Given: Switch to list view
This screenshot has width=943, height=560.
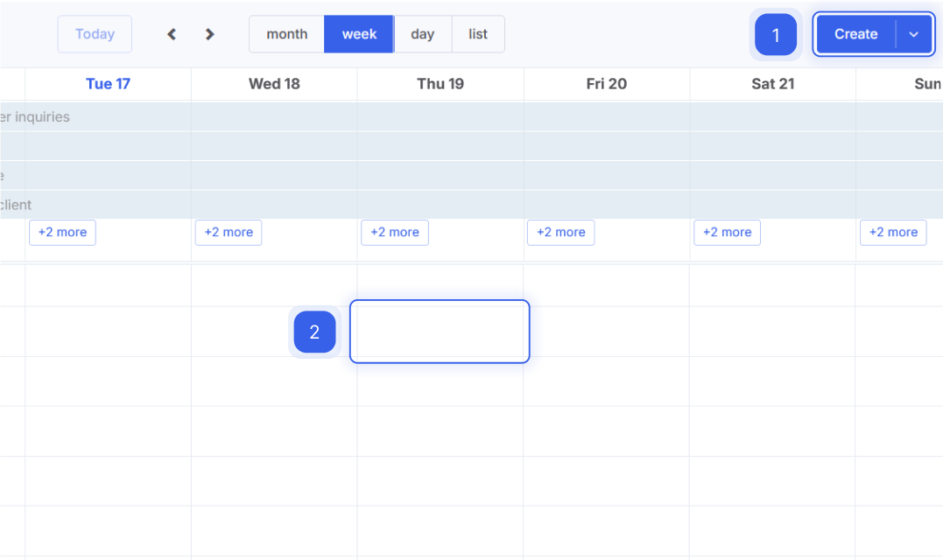Looking at the screenshot, I should [478, 34].
